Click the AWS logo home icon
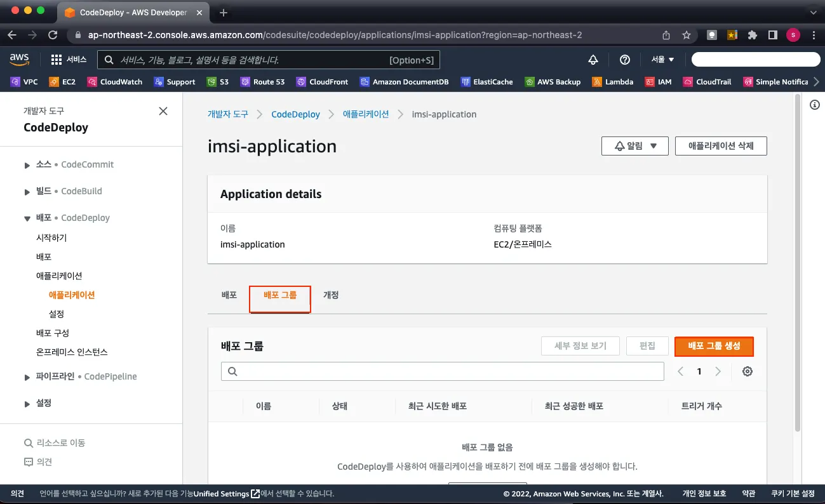Screen dimensions: 825x504 point(20,59)
